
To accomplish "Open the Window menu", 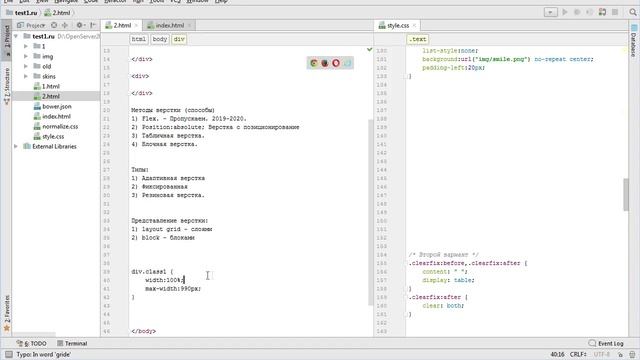I will click(x=198, y=2).
